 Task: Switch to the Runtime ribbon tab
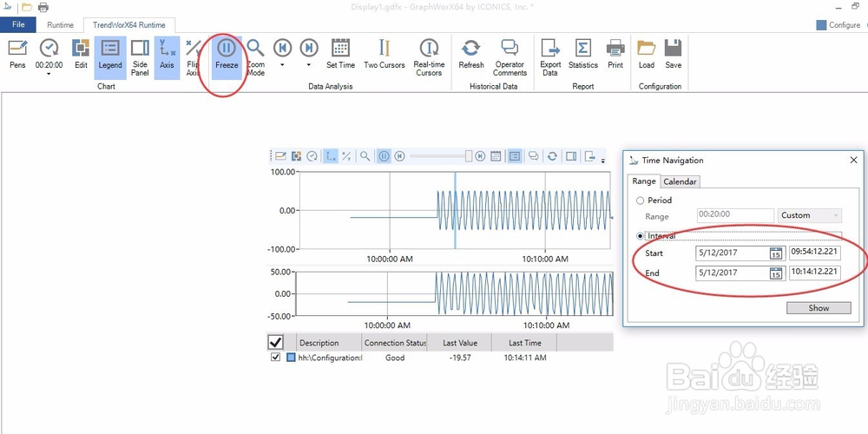point(61,25)
